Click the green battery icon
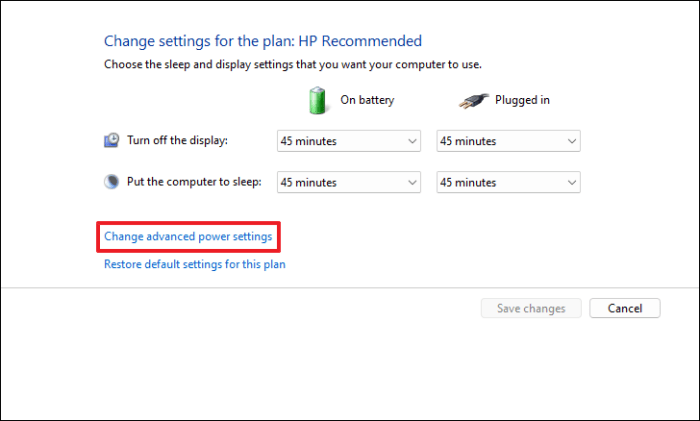The image size is (700, 421). pyautogui.click(x=317, y=100)
